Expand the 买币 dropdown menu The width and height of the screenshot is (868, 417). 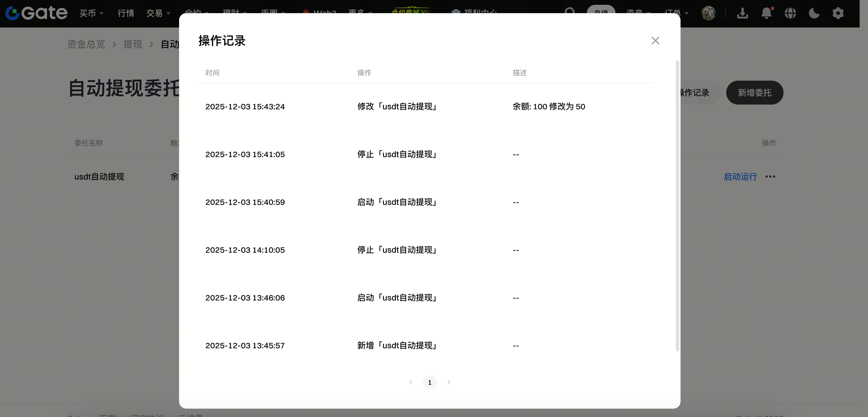(91, 13)
